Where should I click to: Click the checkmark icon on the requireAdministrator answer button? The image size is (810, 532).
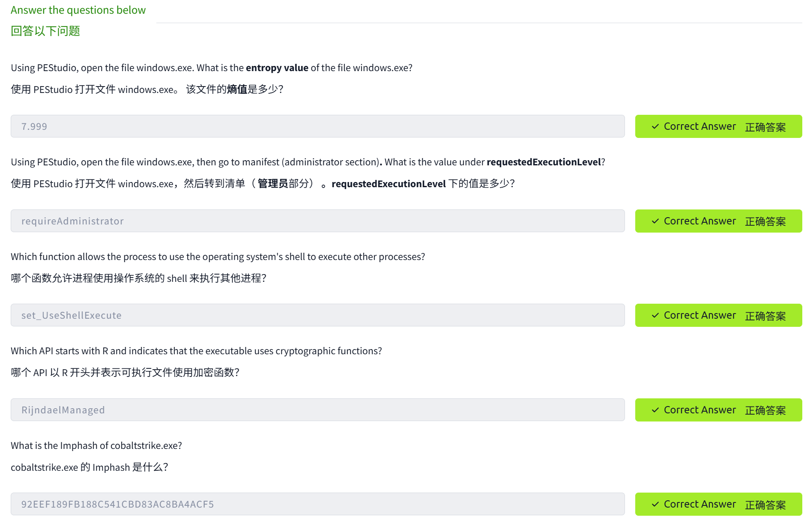pyautogui.click(x=655, y=221)
